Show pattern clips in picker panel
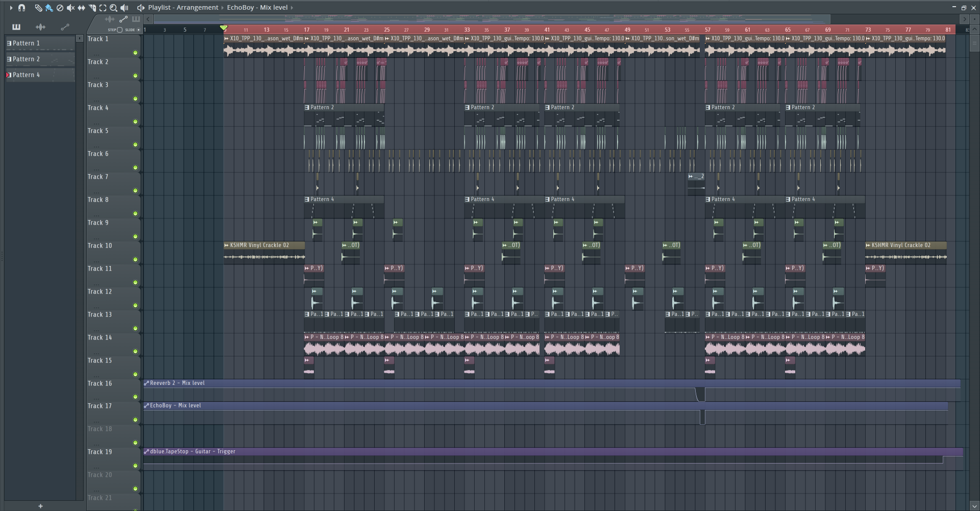The height and width of the screenshot is (511, 980). (x=16, y=27)
